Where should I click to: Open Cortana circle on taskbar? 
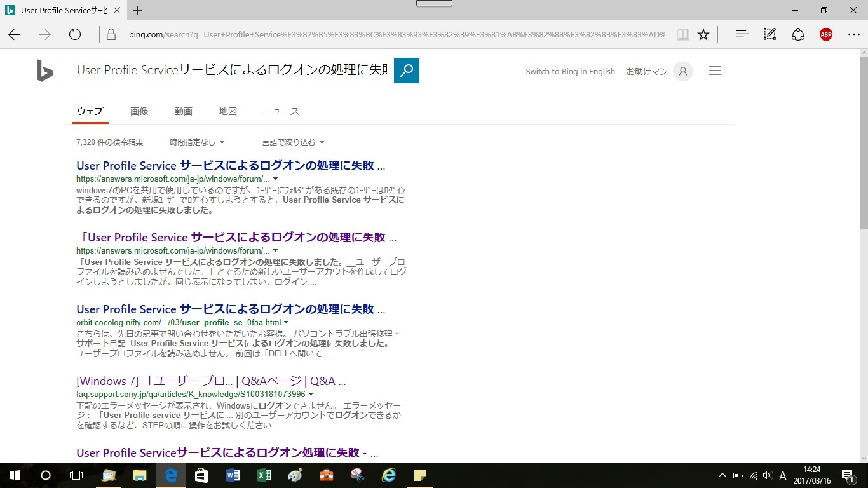pyautogui.click(x=46, y=475)
